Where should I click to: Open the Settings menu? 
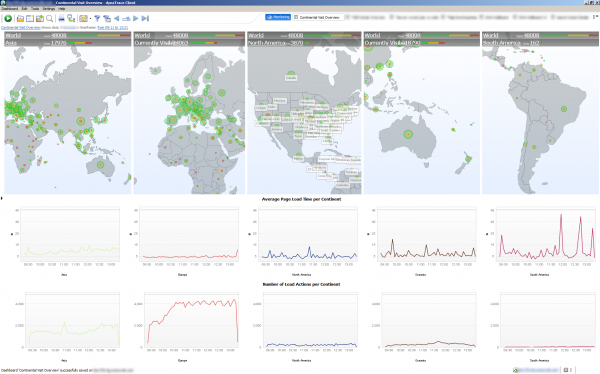pos(49,8)
